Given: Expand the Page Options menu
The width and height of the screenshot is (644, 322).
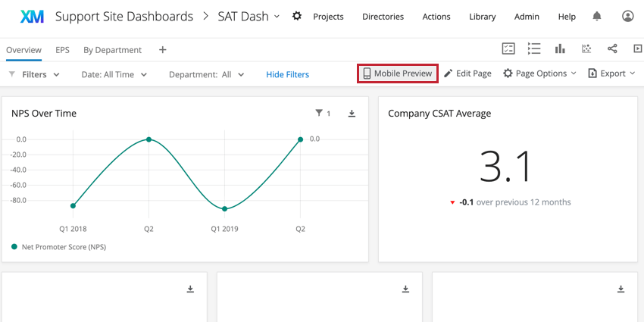Looking at the screenshot, I should [540, 73].
